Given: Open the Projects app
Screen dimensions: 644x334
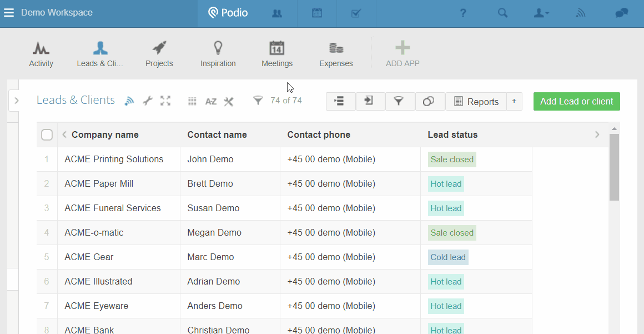Looking at the screenshot, I should (x=159, y=54).
